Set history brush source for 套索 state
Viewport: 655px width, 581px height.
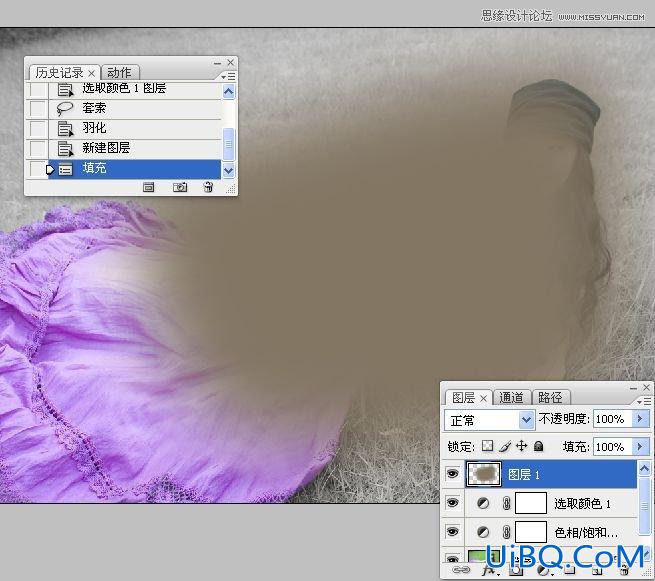(37, 109)
